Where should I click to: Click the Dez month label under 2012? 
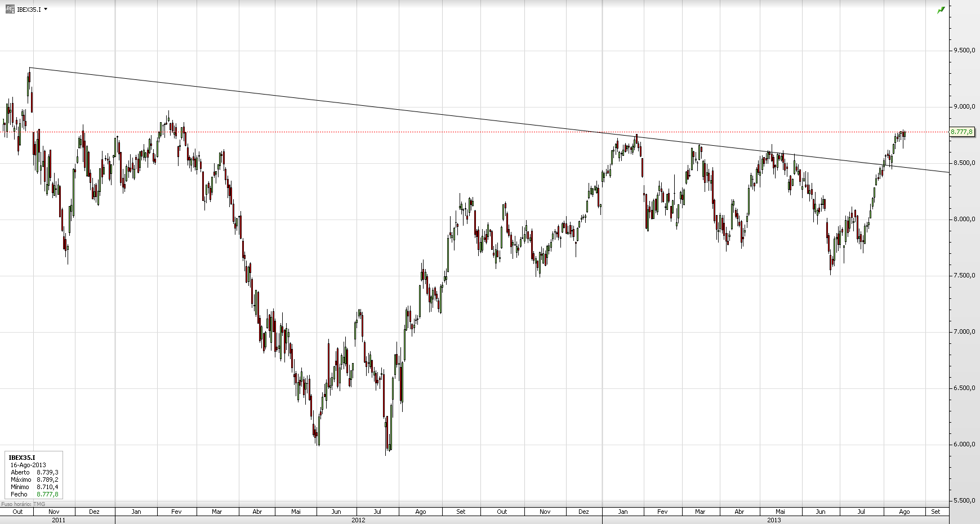point(584,512)
